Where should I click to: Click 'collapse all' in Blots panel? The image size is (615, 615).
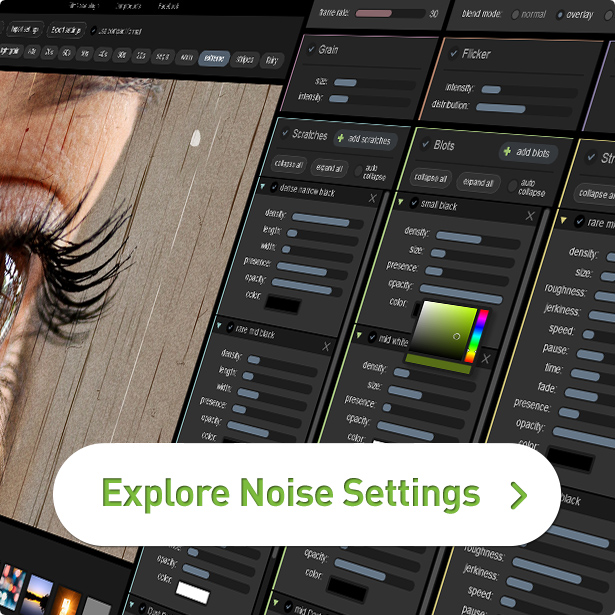coord(430,178)
